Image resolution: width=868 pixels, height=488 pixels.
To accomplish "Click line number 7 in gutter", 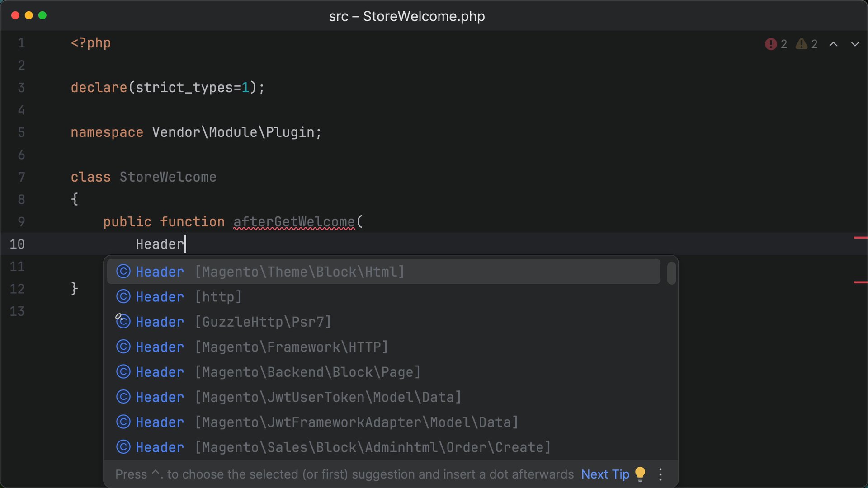I will pyautogui.click(x=21, y=177).
